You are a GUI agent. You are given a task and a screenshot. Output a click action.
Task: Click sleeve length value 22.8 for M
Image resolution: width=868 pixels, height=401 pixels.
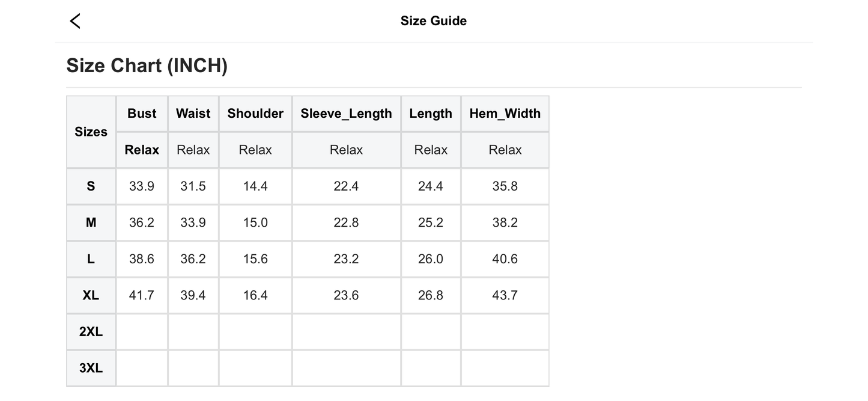346,222
